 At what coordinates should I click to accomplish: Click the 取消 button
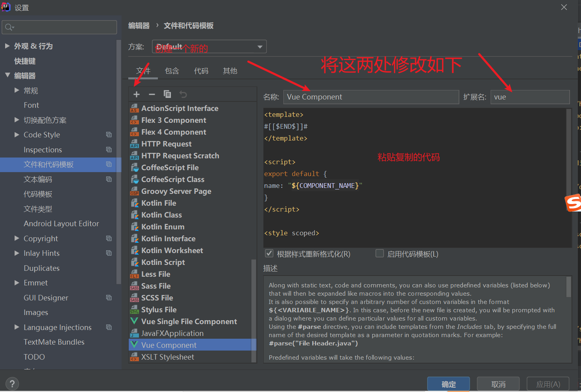point(499,384)
